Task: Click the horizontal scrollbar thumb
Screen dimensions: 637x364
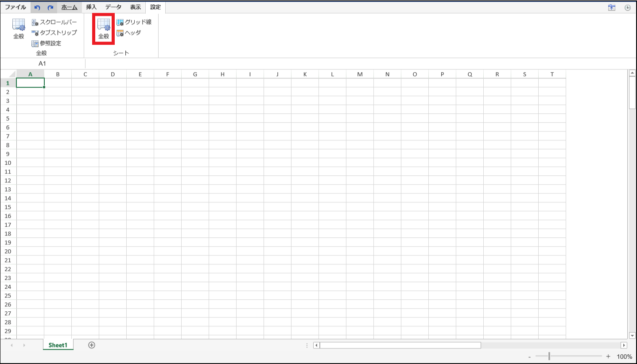Action: 400,345
